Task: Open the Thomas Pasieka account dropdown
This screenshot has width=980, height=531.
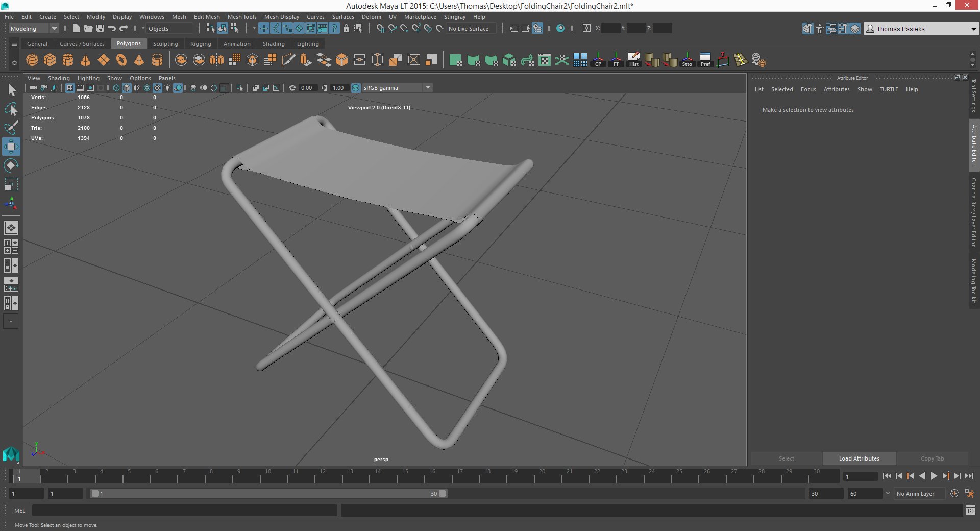Action: click(973, 29)
